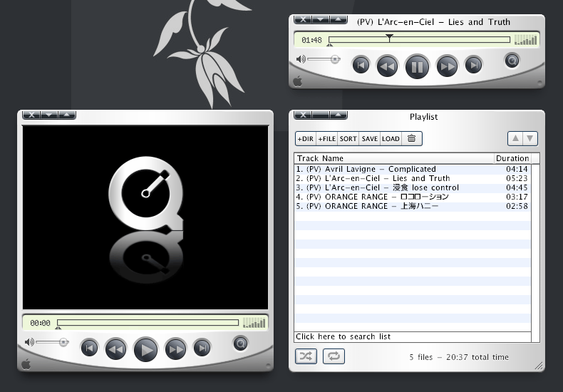Skip to next track in the video window
The height and width of the screenshot is (392, 563).
click(x=202, y=349)
